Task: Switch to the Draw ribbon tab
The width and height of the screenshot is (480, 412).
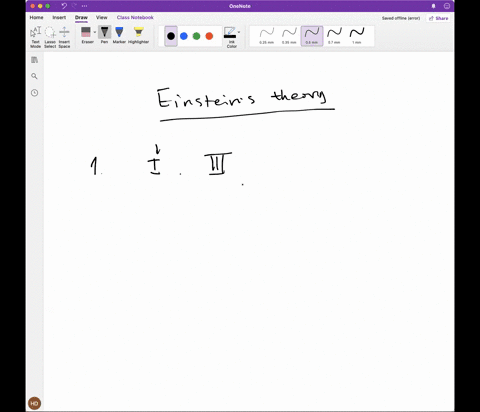Action: point(81,17)
